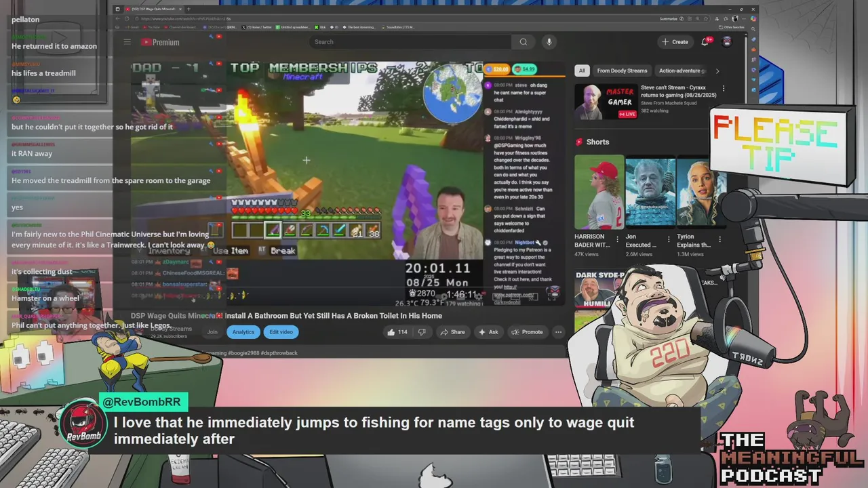Viewport: 868px width, 488px height.
Task: Dislike the video with the thumbs-down icon
Action: tap(422, 332)
